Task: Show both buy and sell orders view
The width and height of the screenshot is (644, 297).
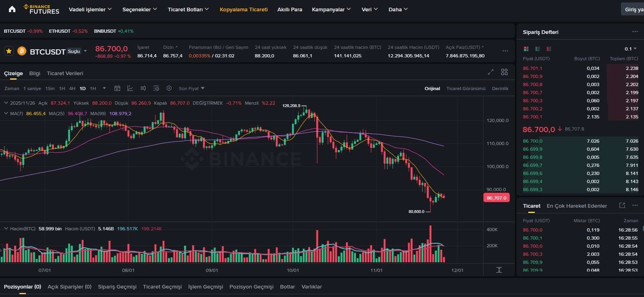Action: click(526, 49)
